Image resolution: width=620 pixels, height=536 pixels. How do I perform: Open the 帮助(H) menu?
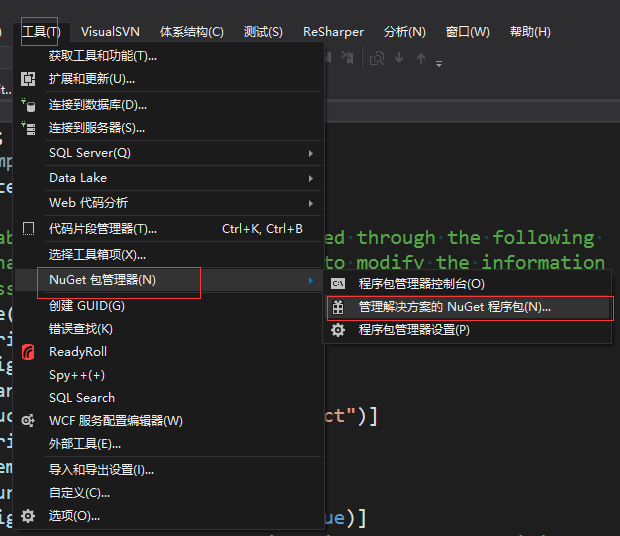(x=530, y=32)
